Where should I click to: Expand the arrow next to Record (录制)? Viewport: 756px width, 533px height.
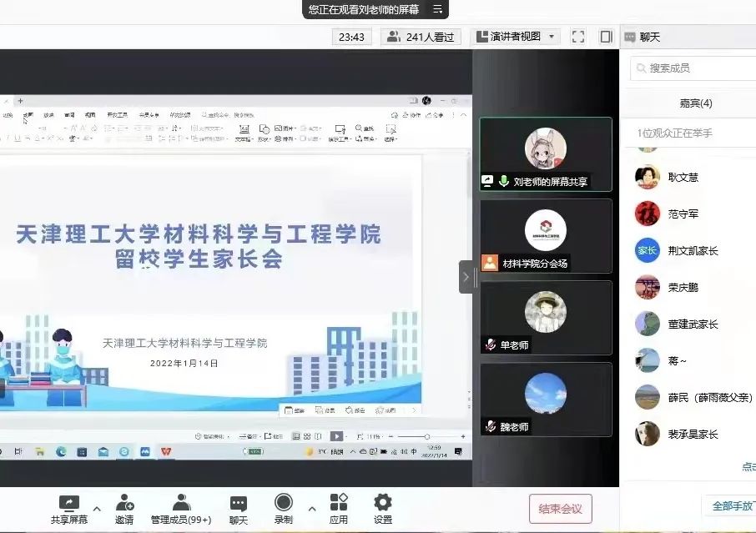pyautogui.click(x=312, y=508)
